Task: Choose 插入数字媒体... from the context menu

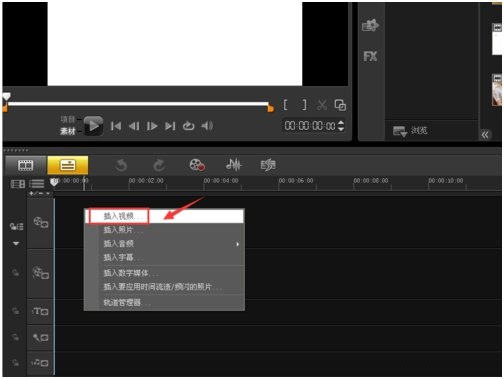Action: click(164, 273)
